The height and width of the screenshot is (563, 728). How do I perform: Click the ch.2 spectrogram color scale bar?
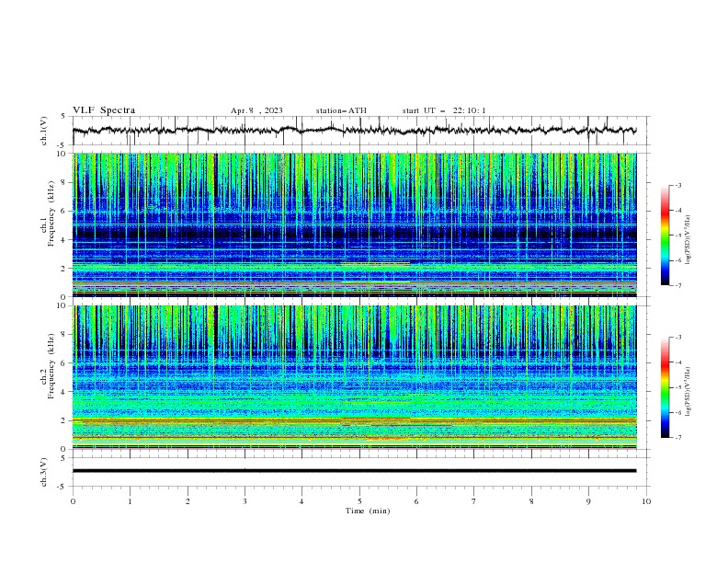click(665, 387)
